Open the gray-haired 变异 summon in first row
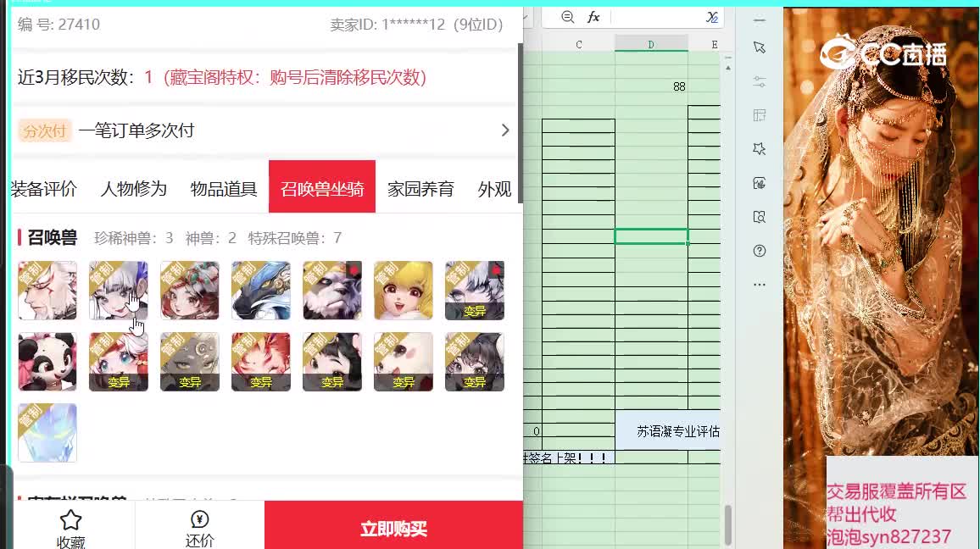Viewport: 980px width, 549px height. click(x=475, y=291)
